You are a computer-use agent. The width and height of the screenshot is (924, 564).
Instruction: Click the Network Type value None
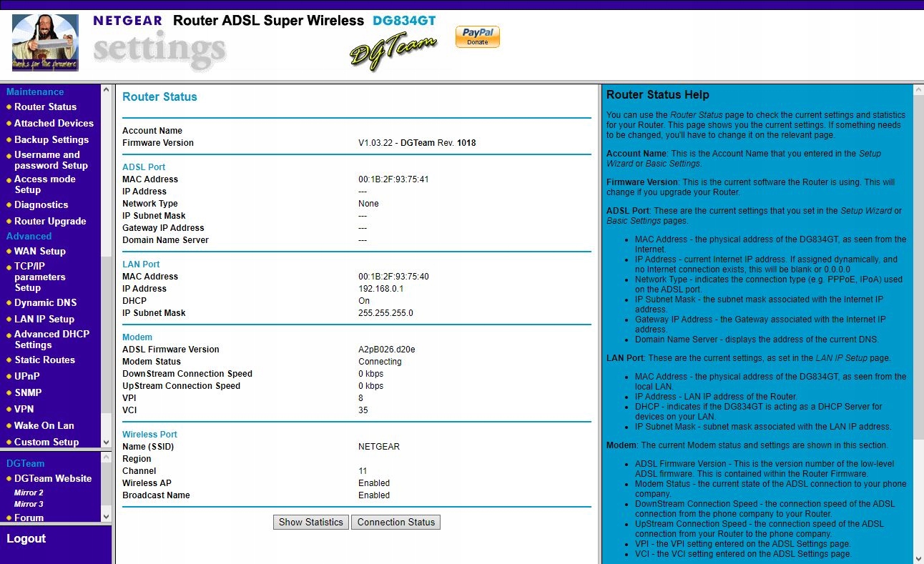pyautogui.click(x=368, y=204)
